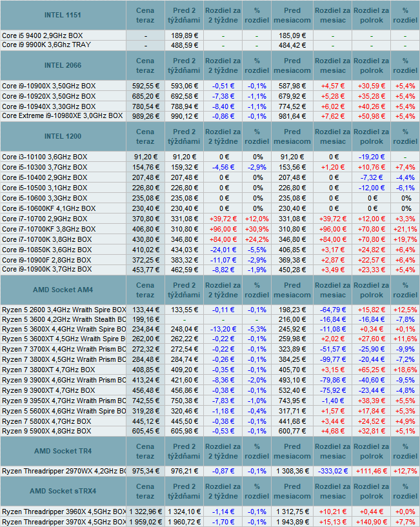Click the 430,80 € current price

(x=145, y=240)
